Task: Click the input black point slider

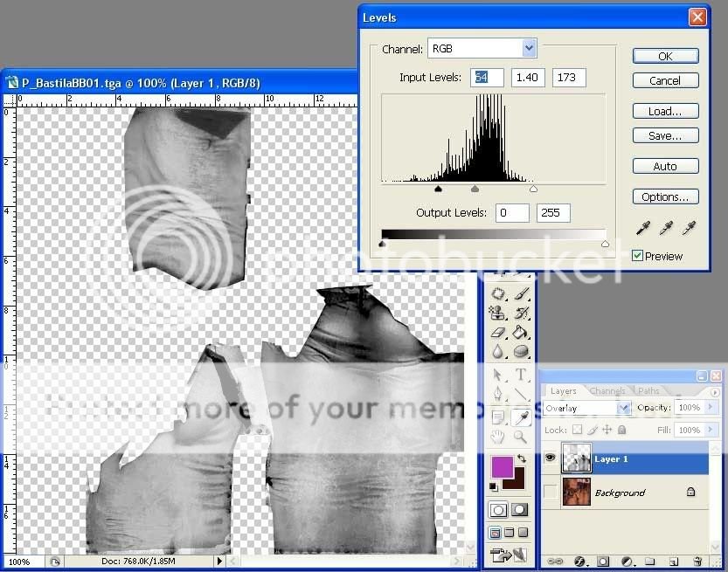Action: coord(438,189)
